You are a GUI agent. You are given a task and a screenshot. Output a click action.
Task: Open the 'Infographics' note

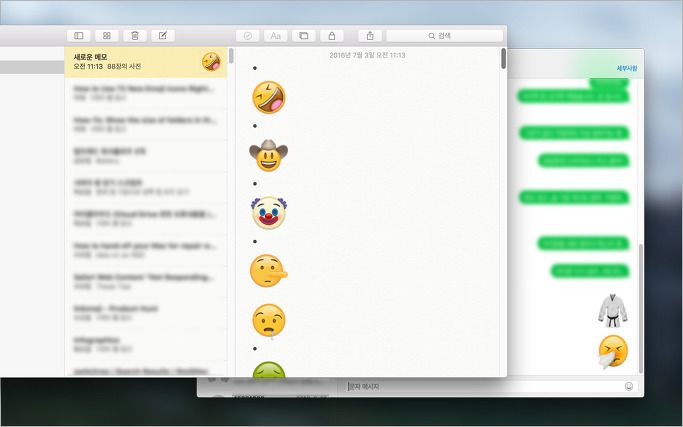click(x=146, y=344)
